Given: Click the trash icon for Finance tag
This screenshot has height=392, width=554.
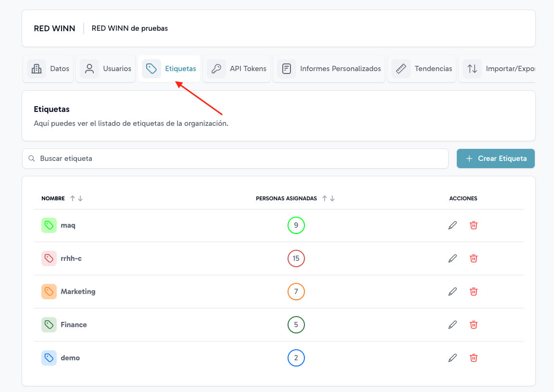Looking at the screenshot, I should 474,325.
